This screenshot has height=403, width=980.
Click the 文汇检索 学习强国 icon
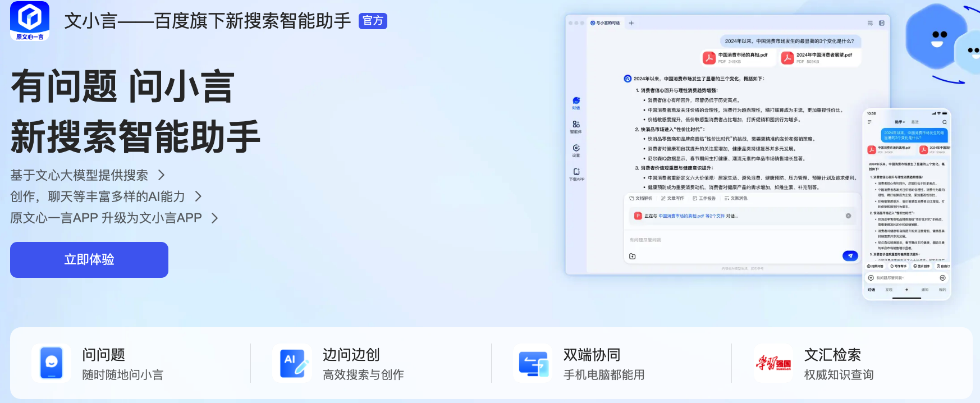773,363
